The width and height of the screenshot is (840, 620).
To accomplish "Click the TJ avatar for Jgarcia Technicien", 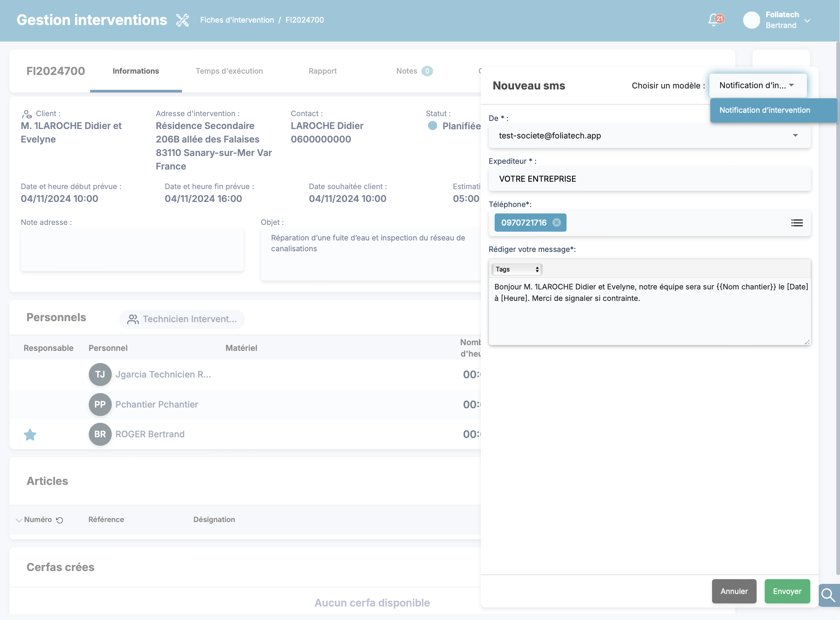I will 100,374.
